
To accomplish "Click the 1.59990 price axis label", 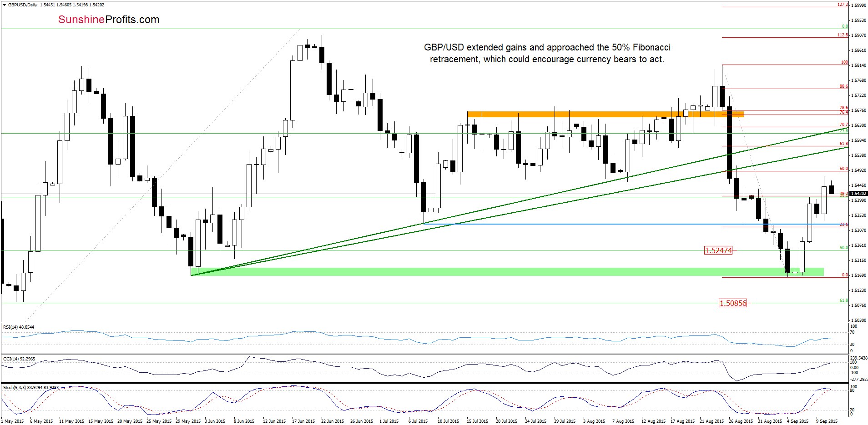I will point(858,5).
